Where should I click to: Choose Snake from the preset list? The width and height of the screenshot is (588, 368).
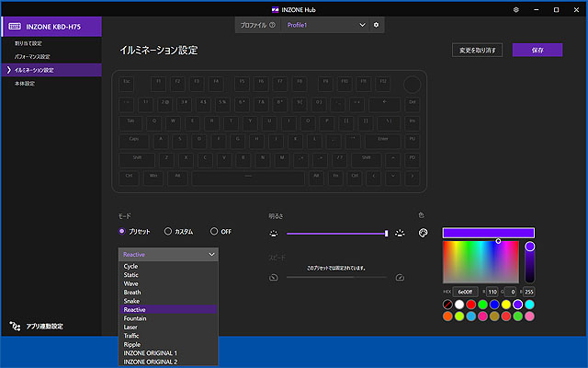point(168,301)
